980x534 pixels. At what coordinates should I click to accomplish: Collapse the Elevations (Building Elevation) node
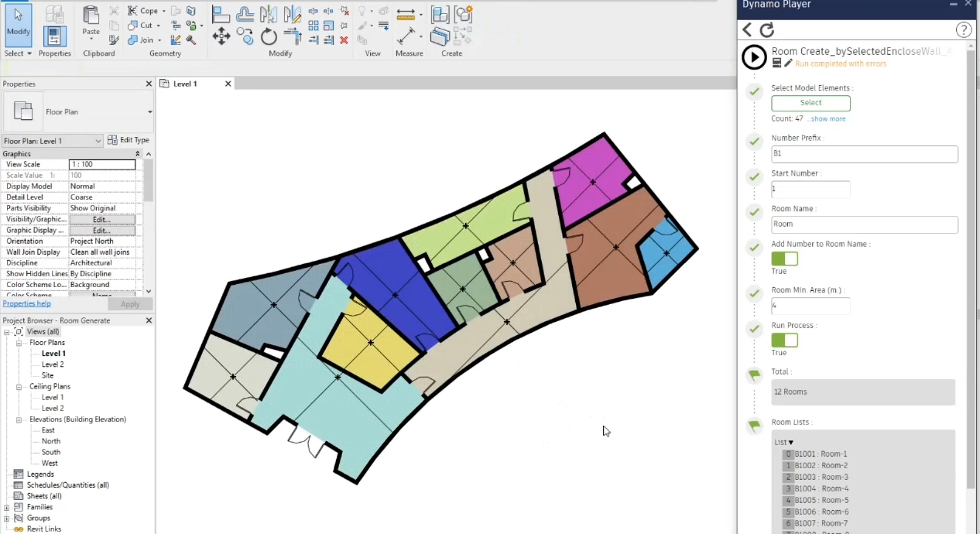pyautogui.click(x=20, y=419)
